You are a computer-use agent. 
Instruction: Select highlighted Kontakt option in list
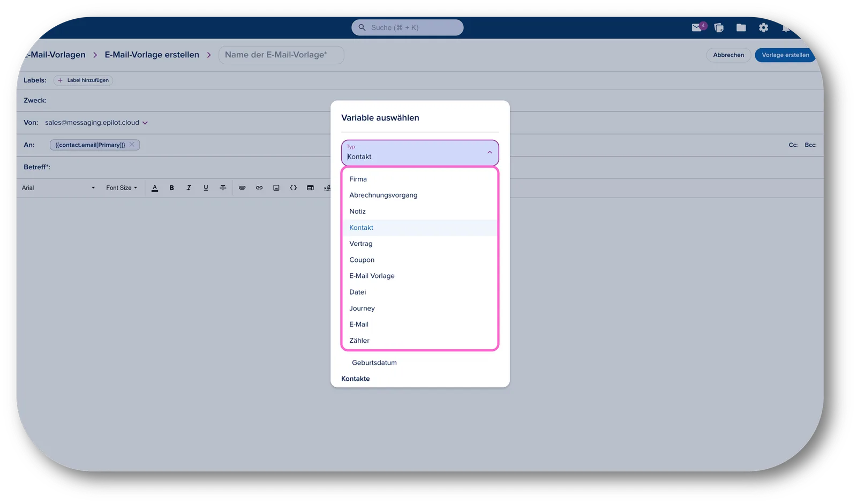point(420,228)
